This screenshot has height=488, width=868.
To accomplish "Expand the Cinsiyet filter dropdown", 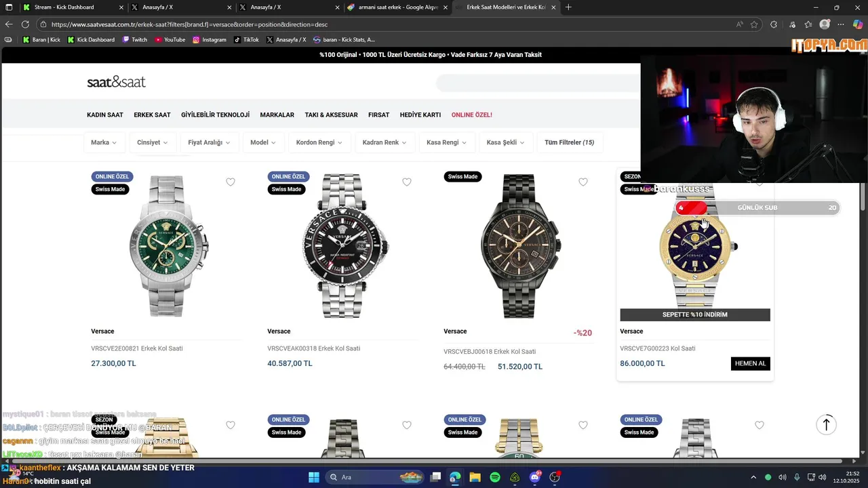I will 153,142.
